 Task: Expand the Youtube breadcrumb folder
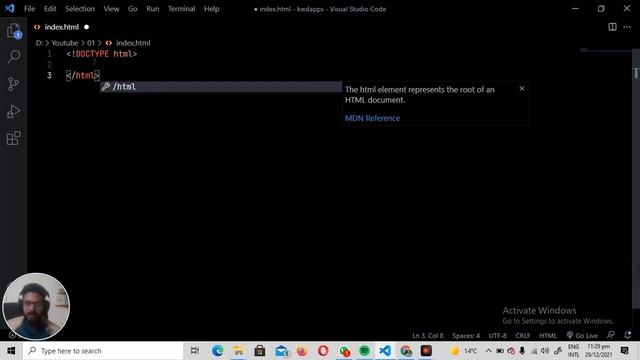pos(64,43)
